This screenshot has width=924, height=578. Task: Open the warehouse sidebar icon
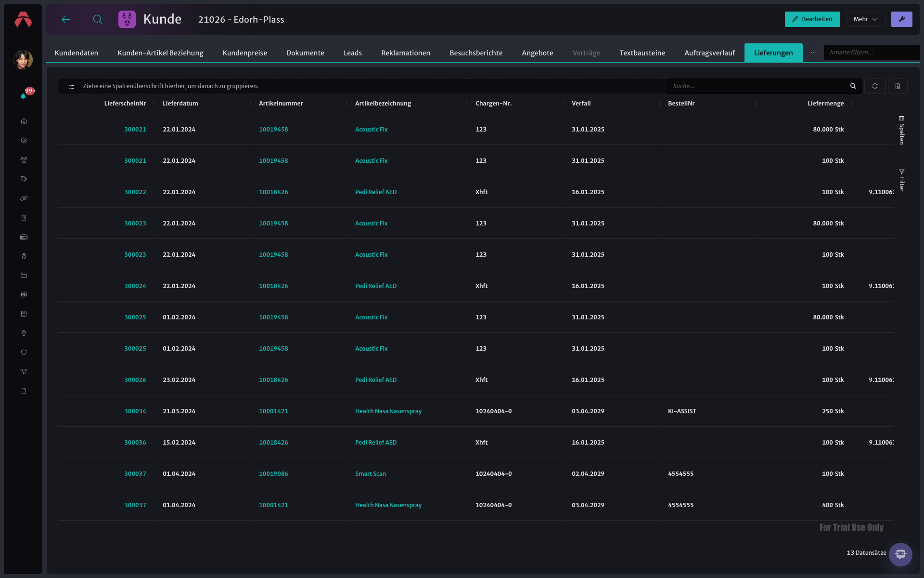(x=24, y=237)
